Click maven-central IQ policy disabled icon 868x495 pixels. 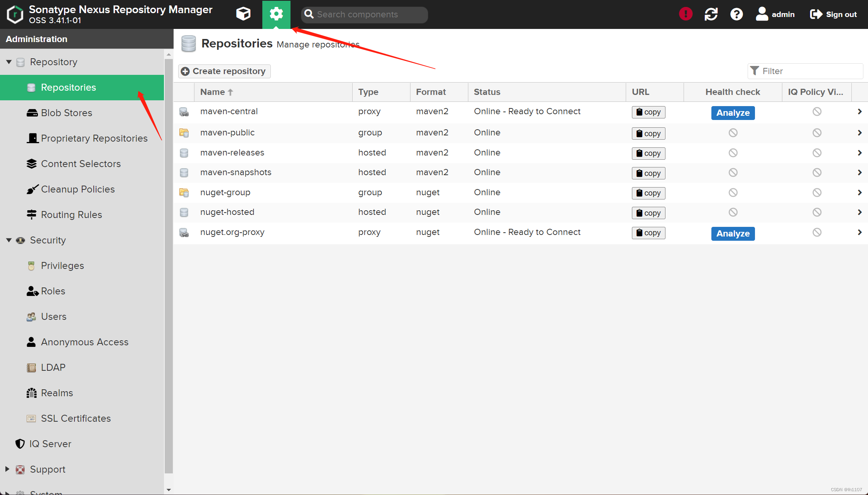click(x=817, y=112)
